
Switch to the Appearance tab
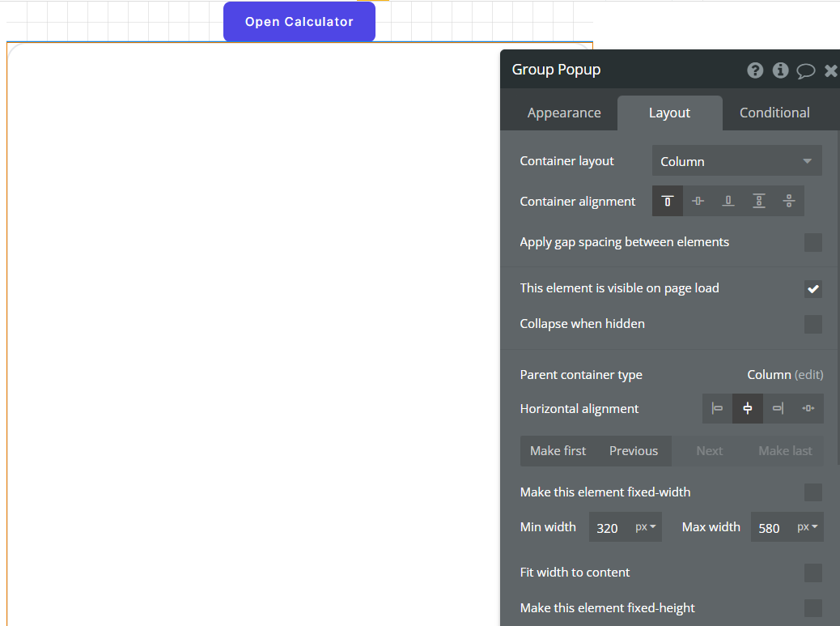564,113
